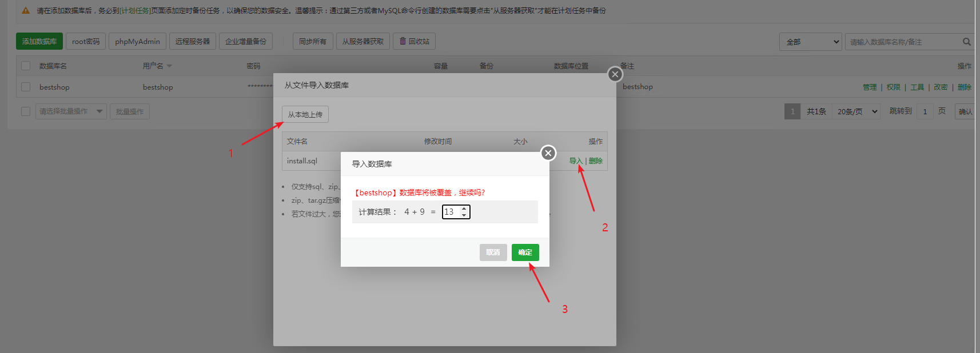Open phpMyAdmin from the toolbar
This screenshot has height=353, width=980.
[137, 42]
